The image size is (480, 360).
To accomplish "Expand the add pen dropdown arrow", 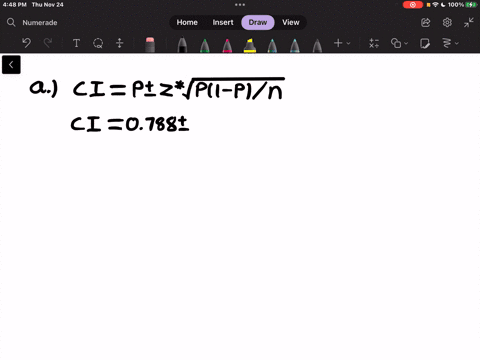I will 348,43.
